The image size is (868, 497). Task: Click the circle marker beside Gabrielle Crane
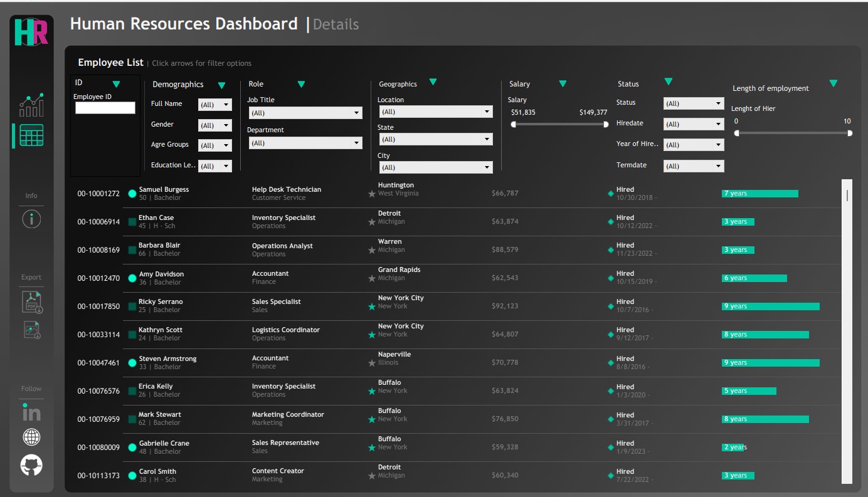(x=132, y=447)
